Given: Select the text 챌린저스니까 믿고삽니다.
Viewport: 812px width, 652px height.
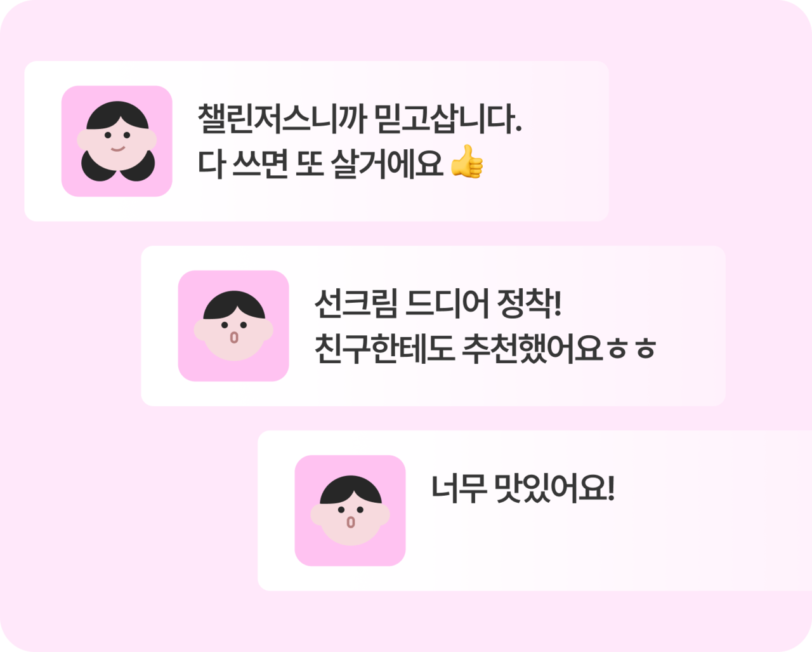Looking at the screenshot, I should [359, 119].
